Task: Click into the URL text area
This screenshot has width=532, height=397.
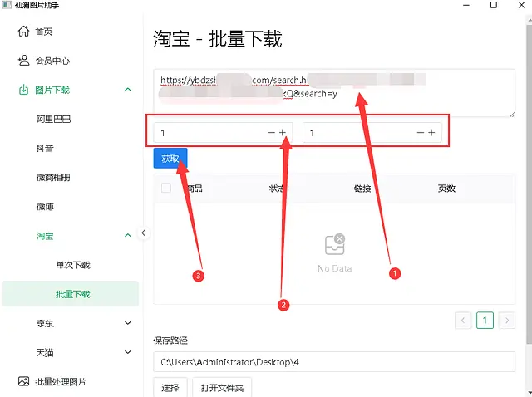Action: click(x=334, y=93)
